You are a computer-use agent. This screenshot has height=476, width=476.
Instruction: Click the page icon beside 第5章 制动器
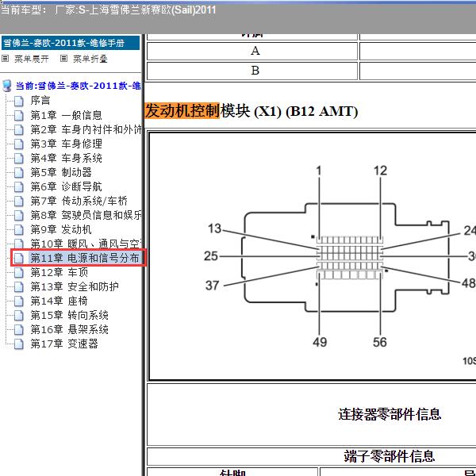[19, 172]
